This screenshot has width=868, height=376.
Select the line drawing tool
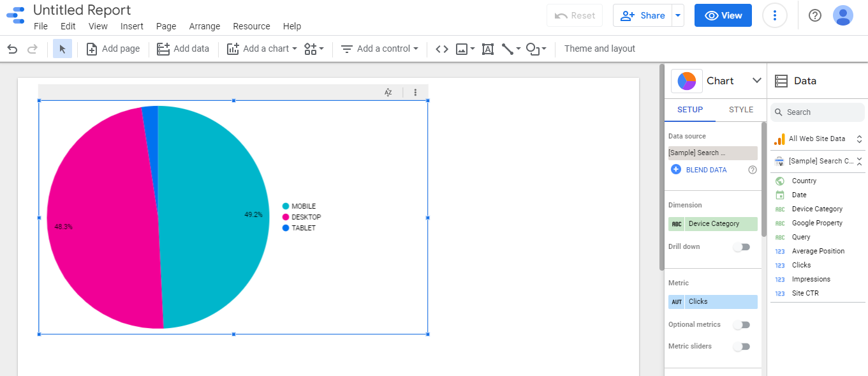pyautogui.click(x=508, y=49)
